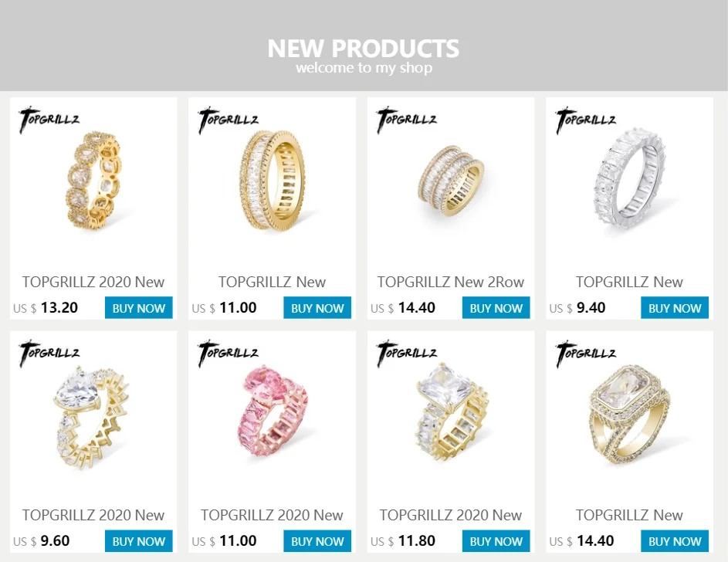This screenshot has width=728, height=562.
Task: Open the gold oval-link ring image
Action: (x=93, y=181)
